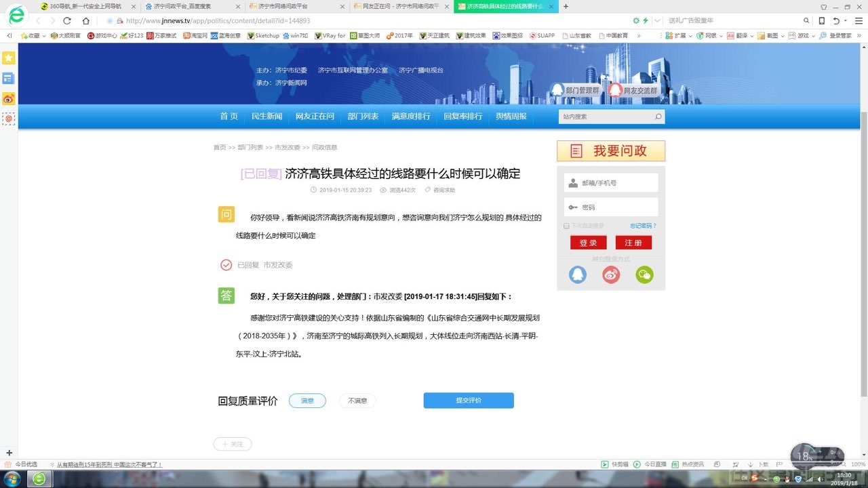This screenshot has width=868, height=488.
Task: Click the 关注 follow button
Action: click(x=233, y=444)
